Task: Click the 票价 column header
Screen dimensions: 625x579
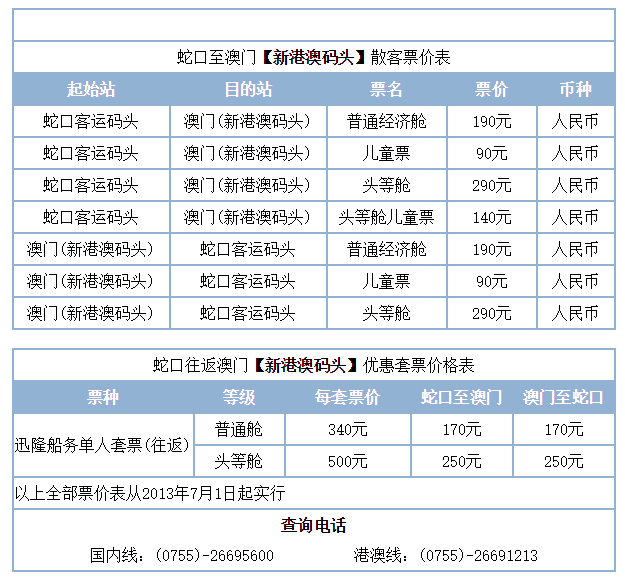Action: 491,89
